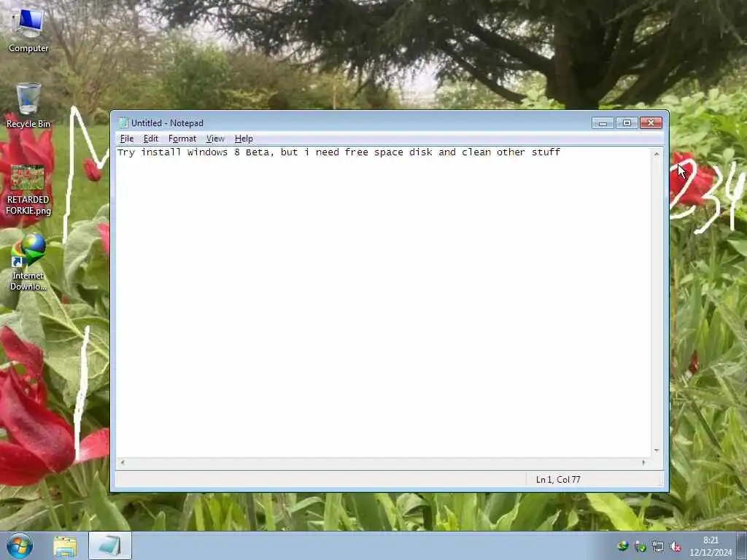Minimize the Notepad window
The width and height of the screenshot is (747, 560).
(x=603, y=122)
